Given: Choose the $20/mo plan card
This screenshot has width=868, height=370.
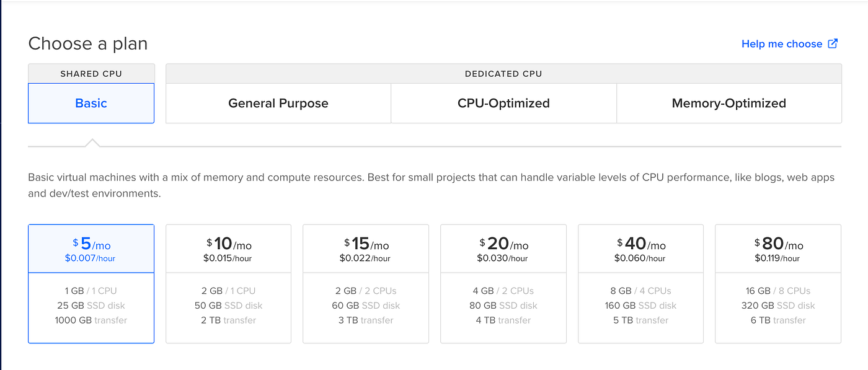Looking at the screenshot, I should click(x=503, y=284).
